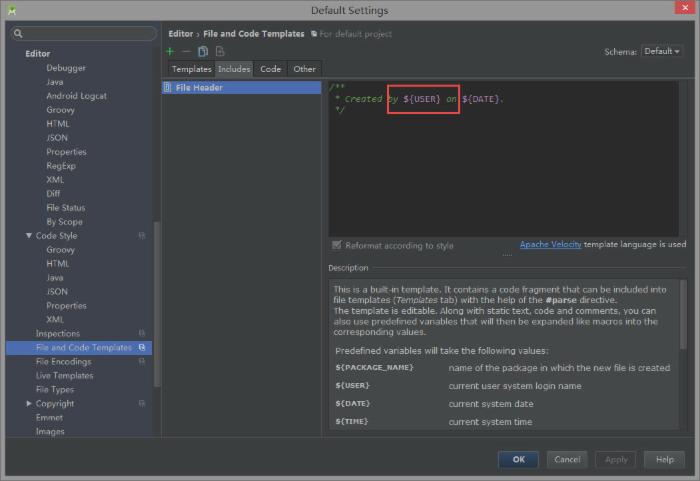Click the minus Remove Template icon
Image resolution: width=700 pixels, height=481 pixels.
186,51
